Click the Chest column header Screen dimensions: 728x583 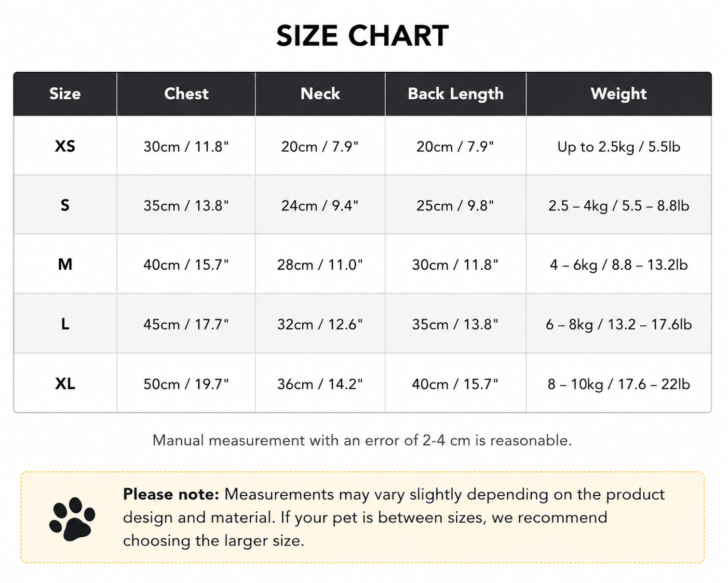(x=186, y=94)
